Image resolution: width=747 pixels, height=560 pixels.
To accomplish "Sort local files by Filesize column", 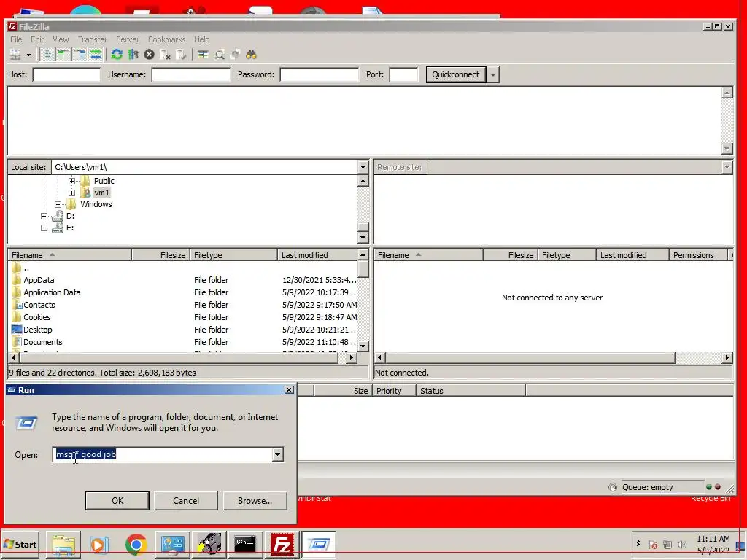I will [x=161, y=255].
